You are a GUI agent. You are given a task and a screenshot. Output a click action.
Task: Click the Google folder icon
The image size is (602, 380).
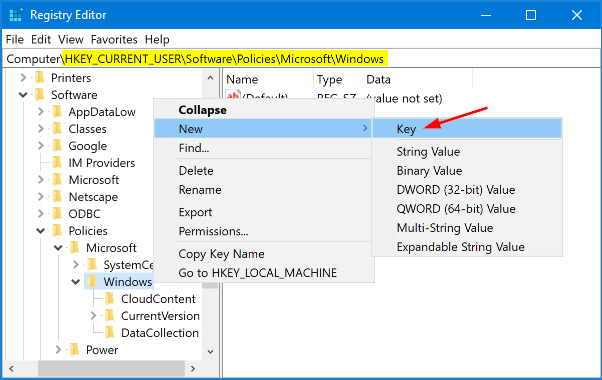[x=57, y=145]
